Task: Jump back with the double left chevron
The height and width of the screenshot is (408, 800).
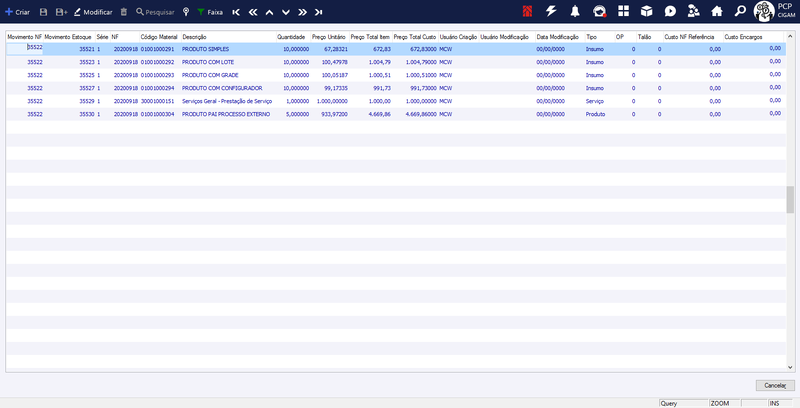Action: coord(253,12)
